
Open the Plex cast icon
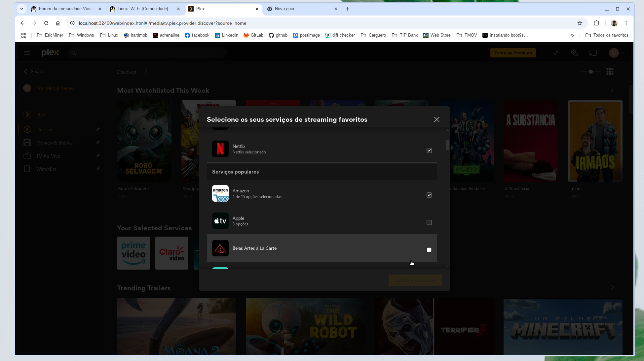(x=593, y=53)
